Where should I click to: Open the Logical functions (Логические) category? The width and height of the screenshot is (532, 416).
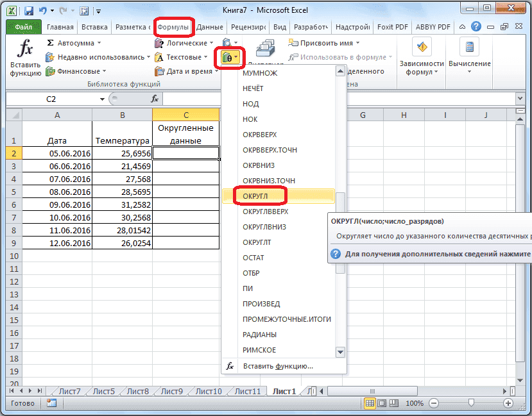pos(182,43)
